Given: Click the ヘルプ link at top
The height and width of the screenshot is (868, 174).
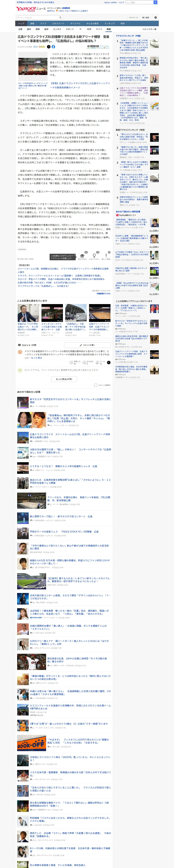Looking at the screenshot, I should pyautogui.click(x=121, y=2).
